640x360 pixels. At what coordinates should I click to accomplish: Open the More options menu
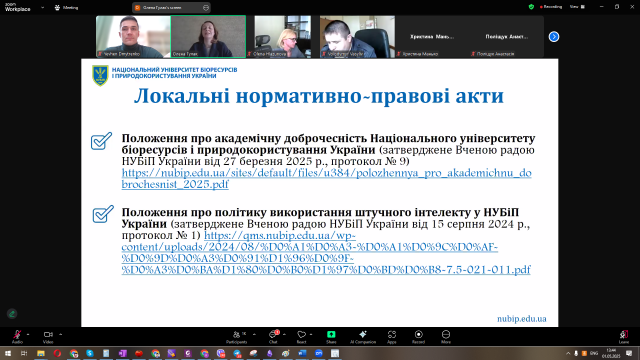(446, 337)
